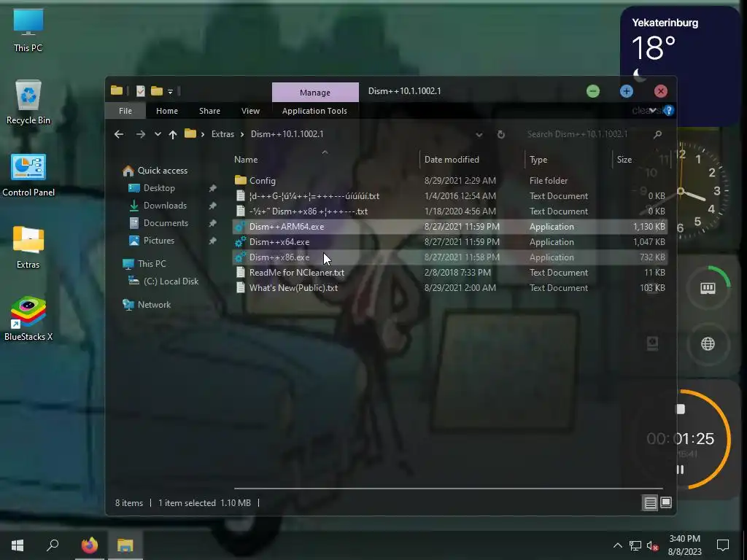Image resolution: width=747 pixels, height=560 pixels.
Task: Click the Properties quick access toolbar icon
Action: pyautogui.click(x=140, y=90)
